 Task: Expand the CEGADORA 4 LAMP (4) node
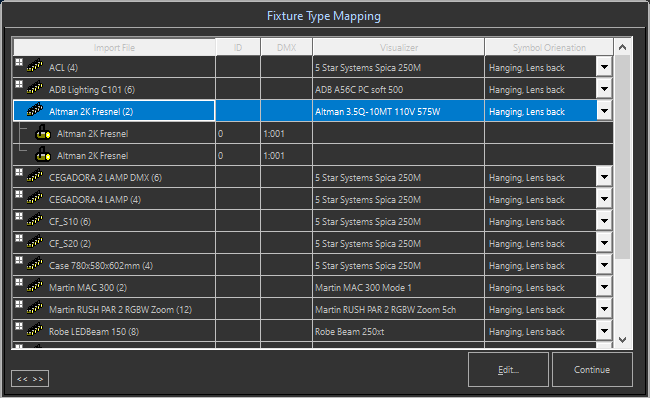pyautogui.click(x=19, y=194)
